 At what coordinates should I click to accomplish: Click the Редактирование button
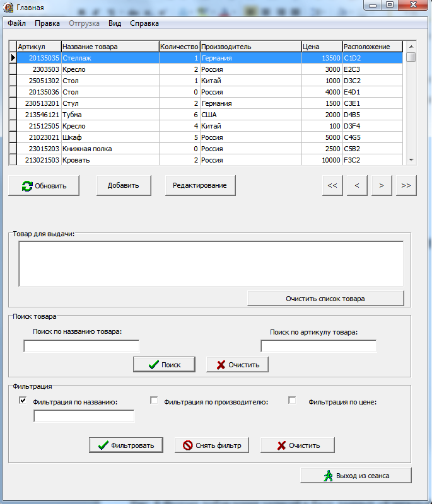[200, 185]
